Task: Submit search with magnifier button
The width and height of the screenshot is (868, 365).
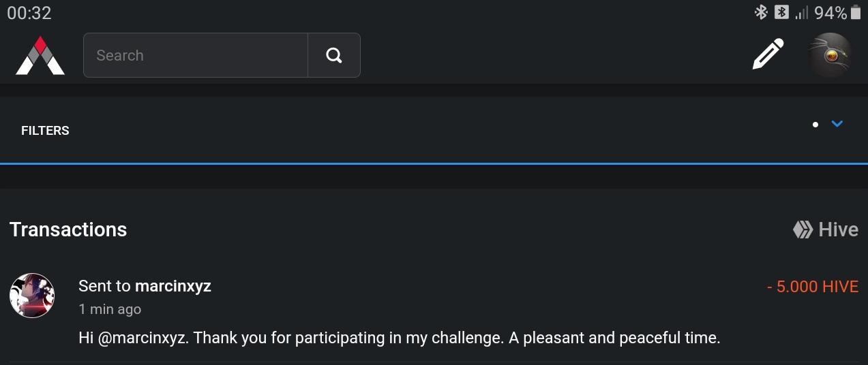Action: pos(334,55)
